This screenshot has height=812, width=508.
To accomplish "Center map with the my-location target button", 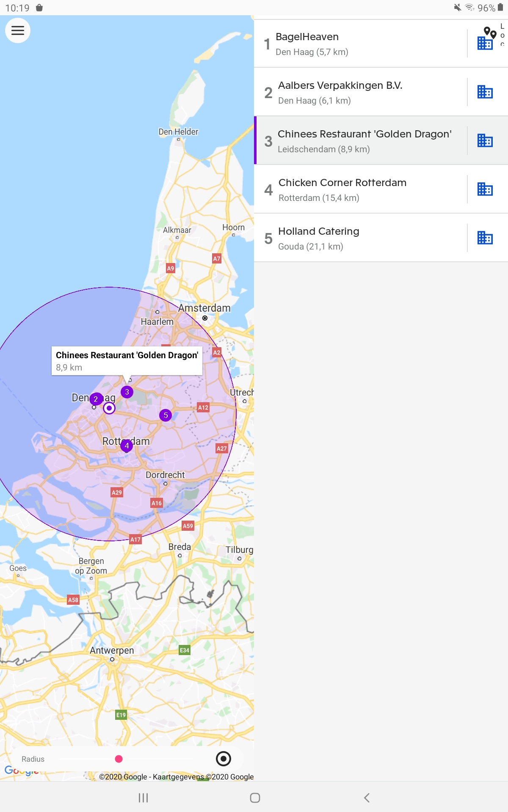I will tap(224, 759).
